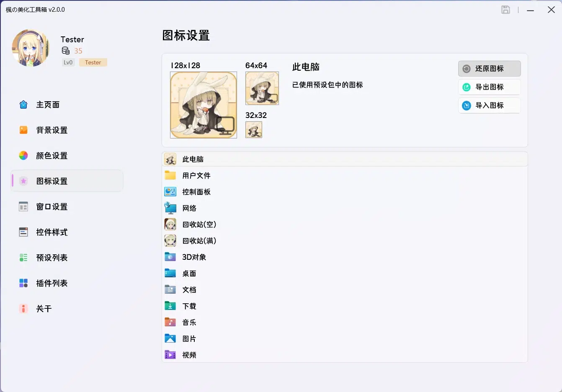Click the Tester user avatar
This screenshot has width=562, height=392.
(x=31, y=48)
